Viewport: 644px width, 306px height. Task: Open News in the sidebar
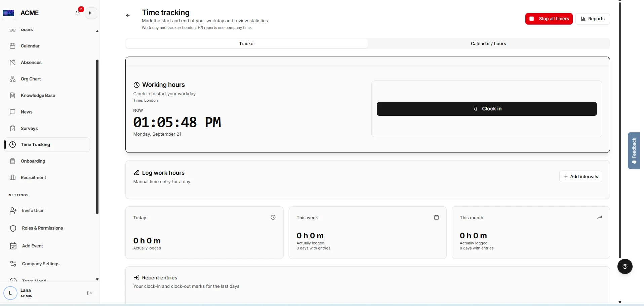coord(47,112)
